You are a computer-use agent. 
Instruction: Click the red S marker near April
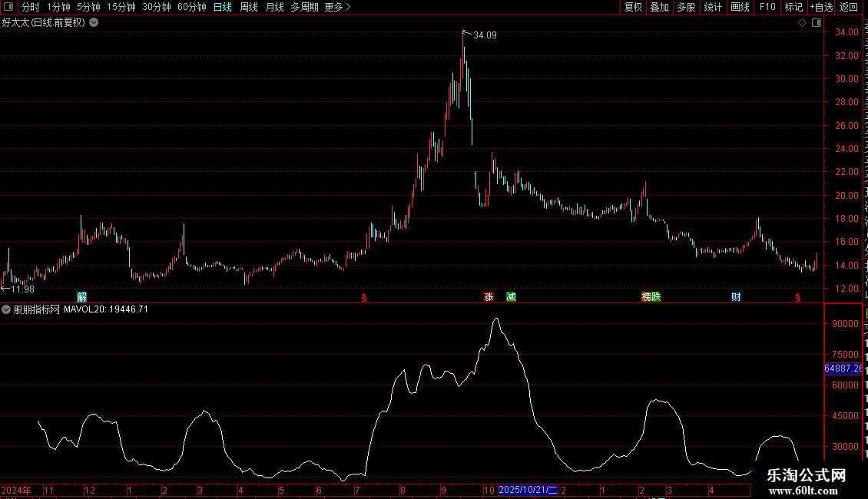click(x=797, y=298)
